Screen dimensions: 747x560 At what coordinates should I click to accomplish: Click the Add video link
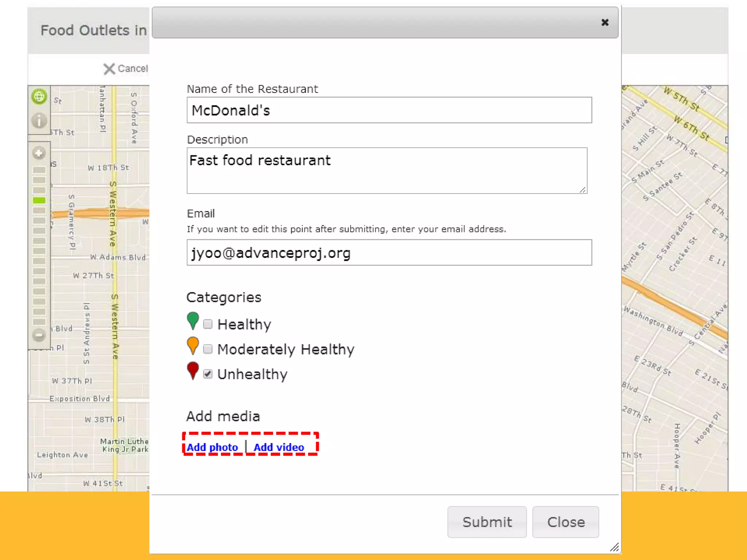click(279, 447)
